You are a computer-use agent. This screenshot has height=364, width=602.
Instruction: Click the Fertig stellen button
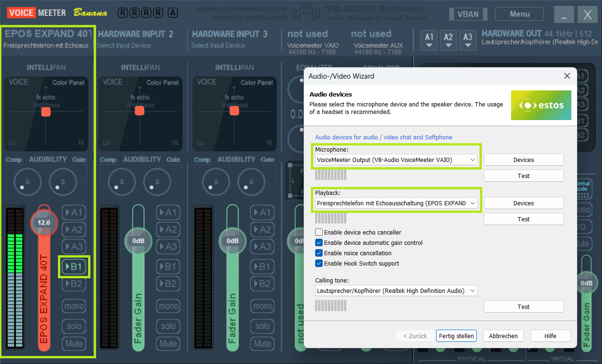(x=456, y=336)
